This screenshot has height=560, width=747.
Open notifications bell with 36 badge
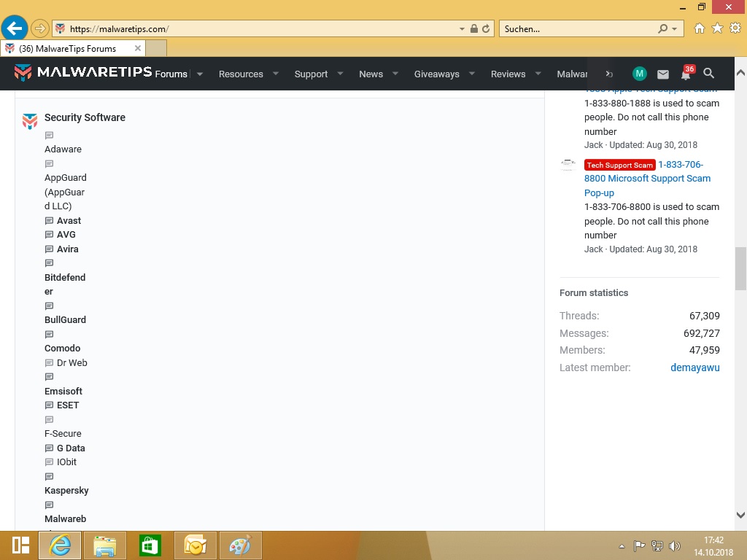point(687,73)
